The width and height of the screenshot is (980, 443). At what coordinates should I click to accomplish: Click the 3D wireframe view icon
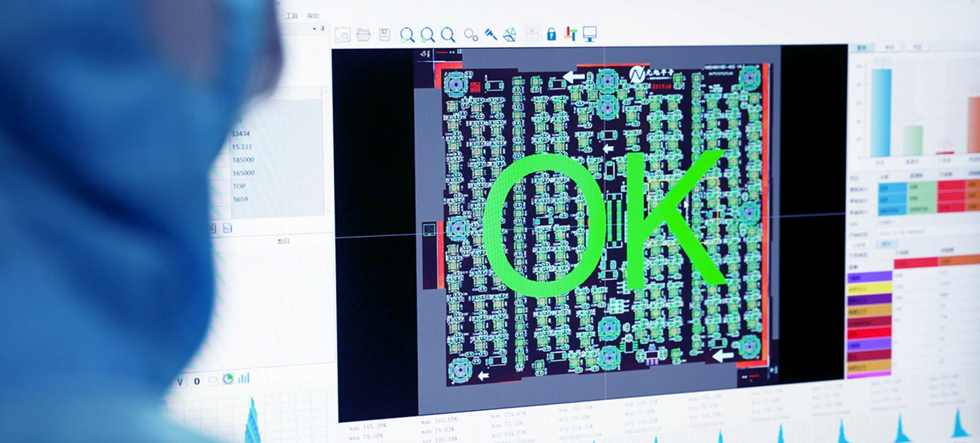coord(511,34)
